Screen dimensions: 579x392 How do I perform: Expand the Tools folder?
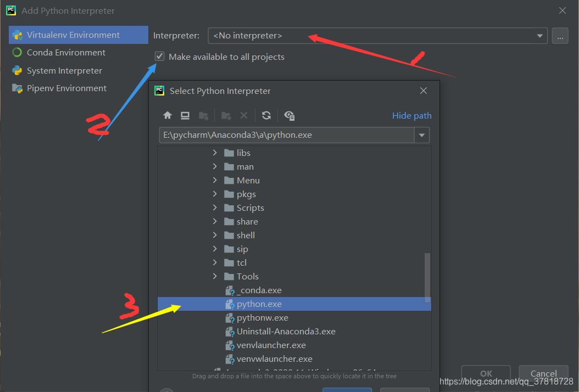coord(215,276)
